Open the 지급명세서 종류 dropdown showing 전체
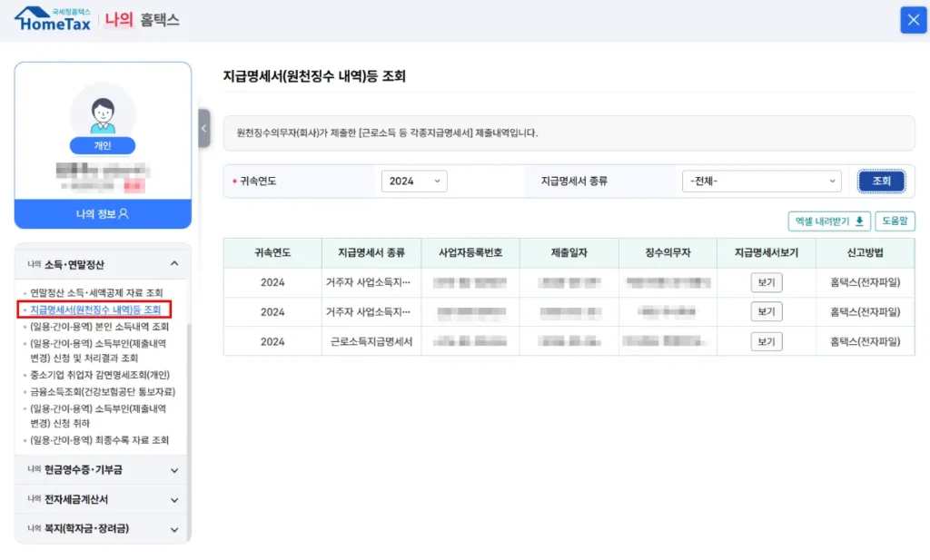 coord(761,181)
